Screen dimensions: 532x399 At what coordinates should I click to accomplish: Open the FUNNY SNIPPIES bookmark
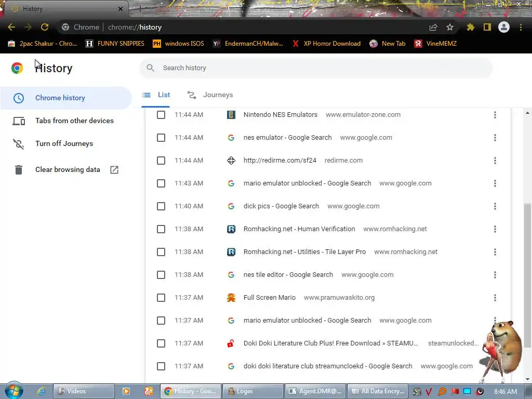115,44
